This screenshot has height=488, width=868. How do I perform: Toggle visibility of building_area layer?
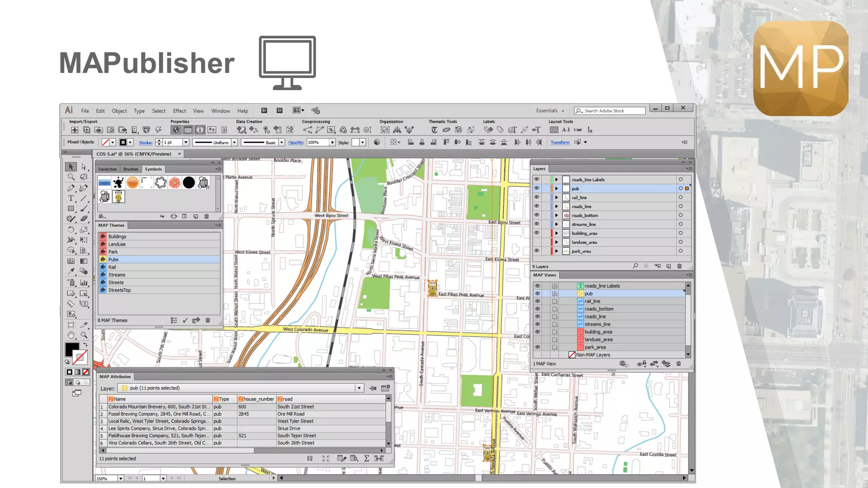[x=537, y=233]
